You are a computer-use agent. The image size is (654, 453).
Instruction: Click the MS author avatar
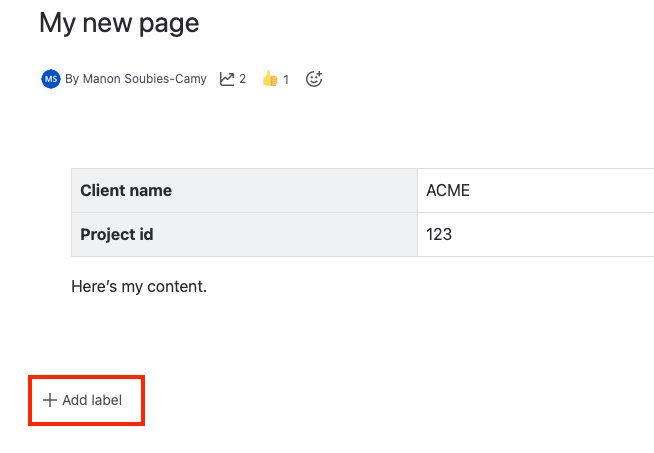coord(51,79)
